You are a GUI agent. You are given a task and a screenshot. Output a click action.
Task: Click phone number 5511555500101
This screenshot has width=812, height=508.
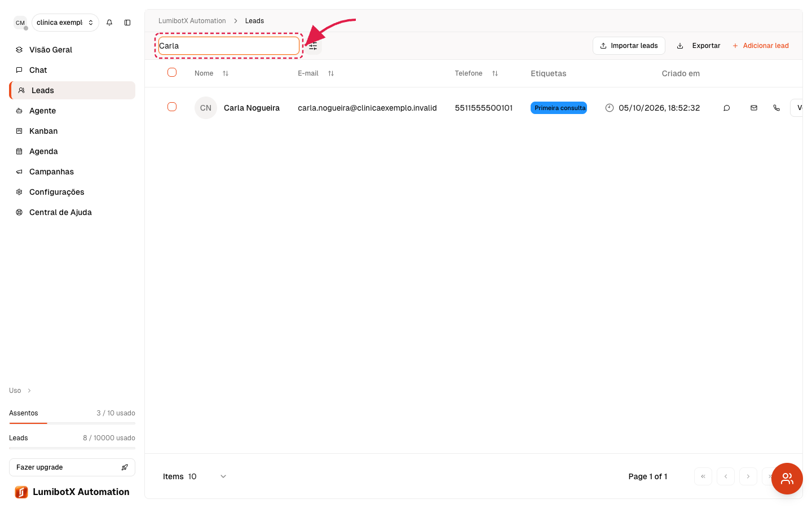(484, 108)
